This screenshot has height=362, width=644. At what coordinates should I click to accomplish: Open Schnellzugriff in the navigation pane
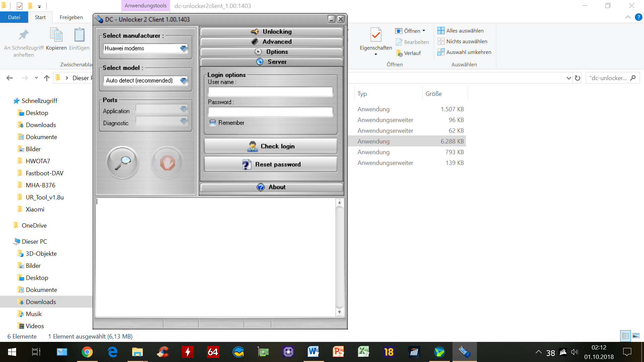pyautogui.click(x=39, y=101)
